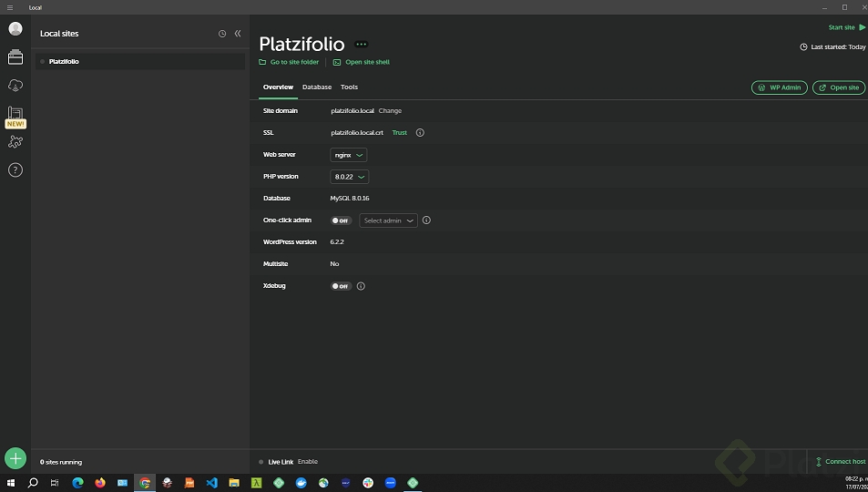This screenshot has width=868, height=492.
Task: Toggle Xdebug switch
Action: 341,286
